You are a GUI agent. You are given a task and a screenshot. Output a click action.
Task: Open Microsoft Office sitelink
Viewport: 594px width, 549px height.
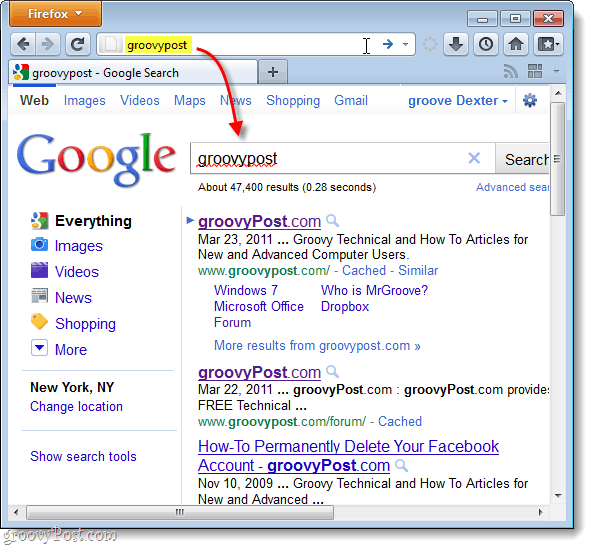point(259,307)
